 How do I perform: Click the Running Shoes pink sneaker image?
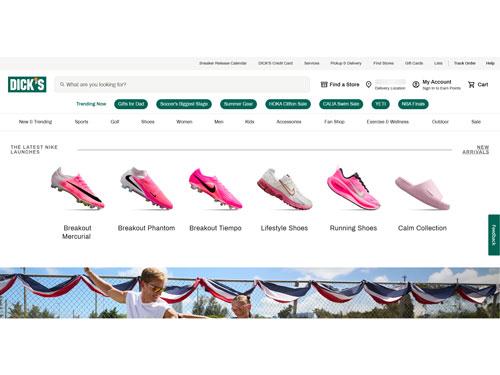click(x=353, y=188)
